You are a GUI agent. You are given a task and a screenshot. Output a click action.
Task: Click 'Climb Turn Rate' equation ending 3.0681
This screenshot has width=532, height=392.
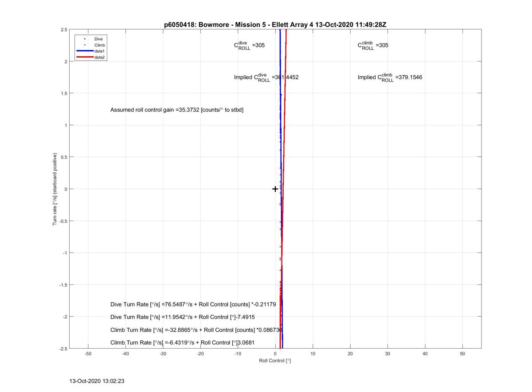click(182, 343)
